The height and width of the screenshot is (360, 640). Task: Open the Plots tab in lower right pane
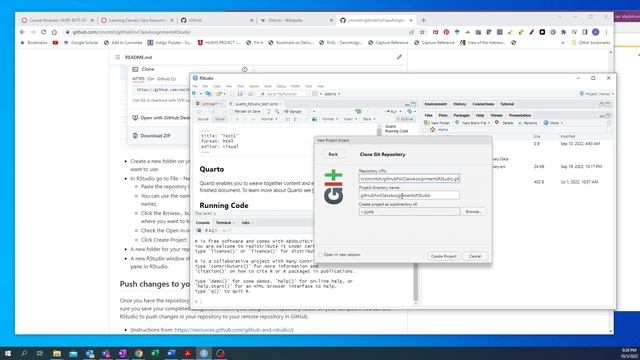click(x=443, y=116)
